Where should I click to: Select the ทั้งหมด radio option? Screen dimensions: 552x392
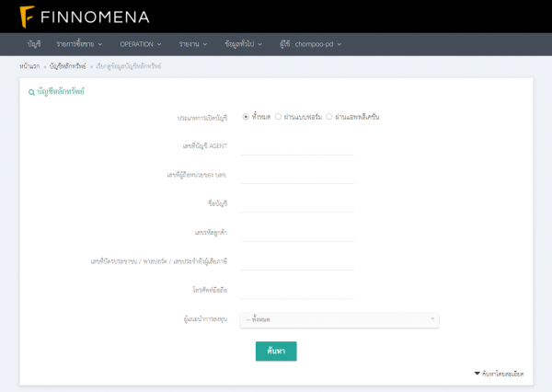point(246,117)
